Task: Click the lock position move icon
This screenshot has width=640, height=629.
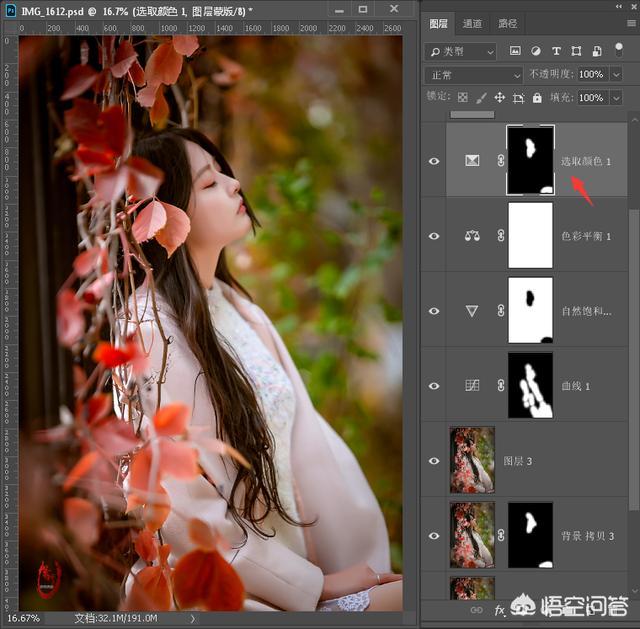Action: 499,98
